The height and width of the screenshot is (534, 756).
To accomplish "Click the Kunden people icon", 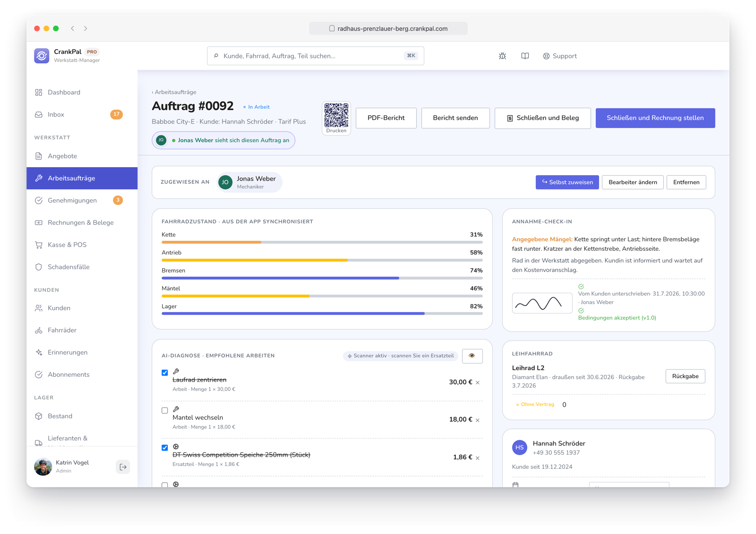I will 39,308.
